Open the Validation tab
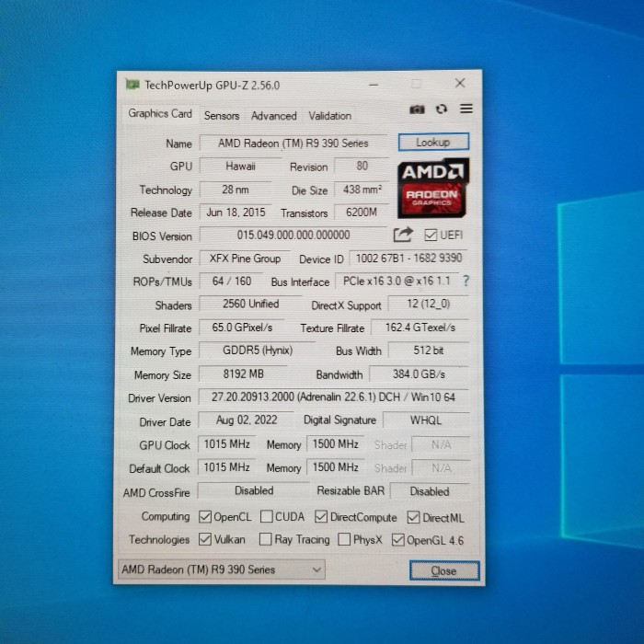This screenshot has width=644, height=644. click(x=329, y=116)
